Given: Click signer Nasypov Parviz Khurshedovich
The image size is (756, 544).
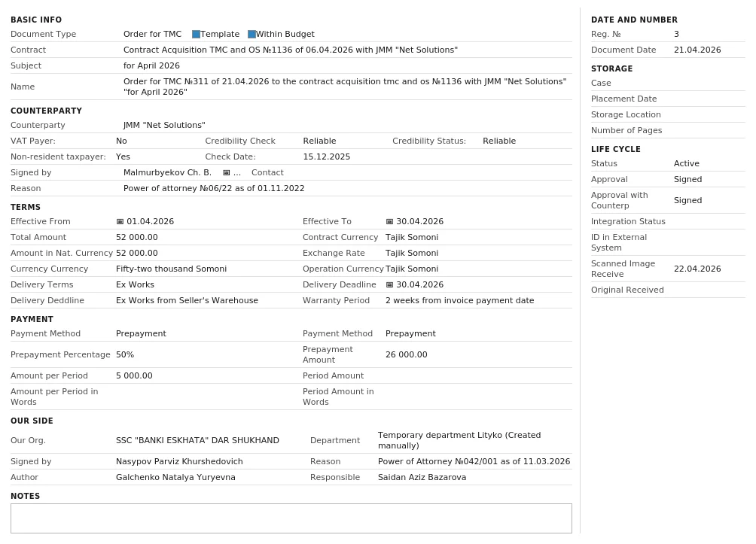Looking at the screenshot, I should pos(179,461).
